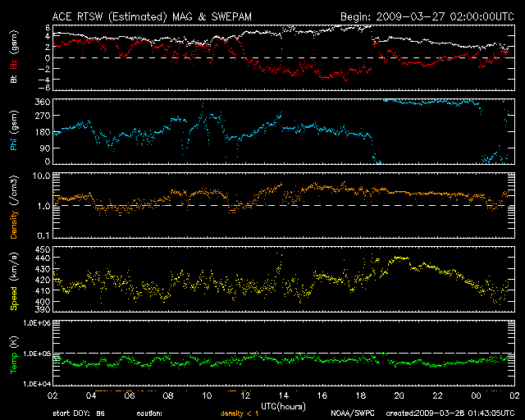The height and width of the screenshot is (420, 525).
Task: Click the '10.0' tick on the Density axis
Action: click(42, 176)
